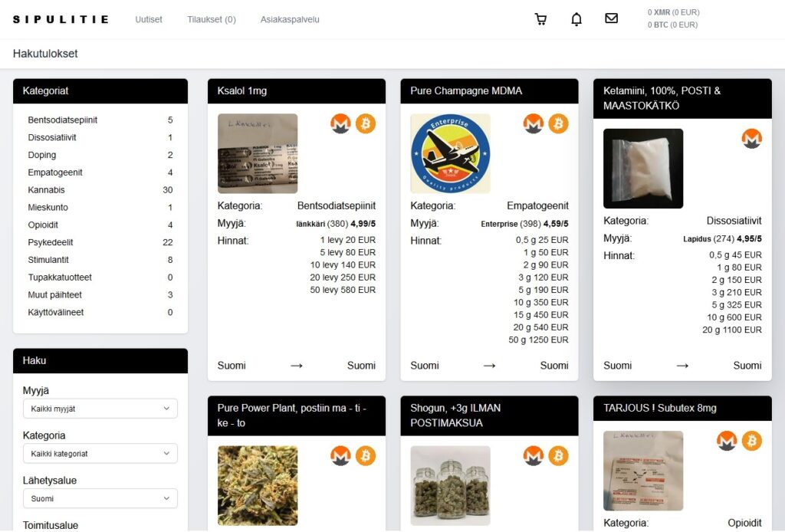The width and height of the screenshot is (785, 532).
Task: Open Asiakaspalvelu in the navigation
Action: pos(290,19)
